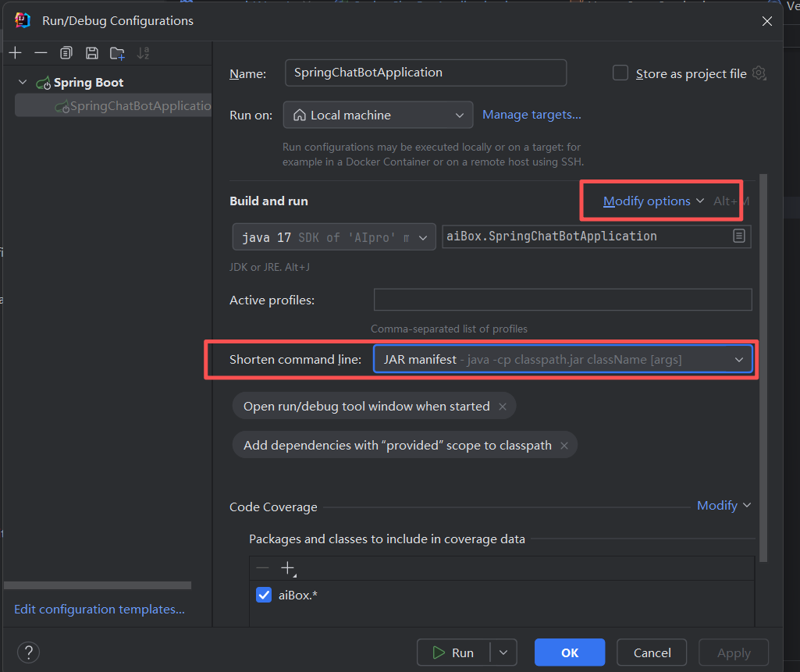
Task: Close the Run/Debug Configurations dialog
Action: (767, 21)
